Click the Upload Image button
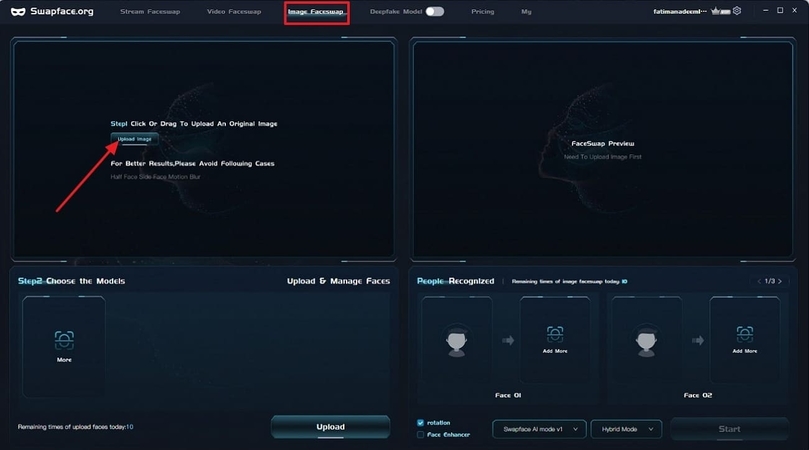The width and height of the screenshot is (809, 450). pos(135,139)
